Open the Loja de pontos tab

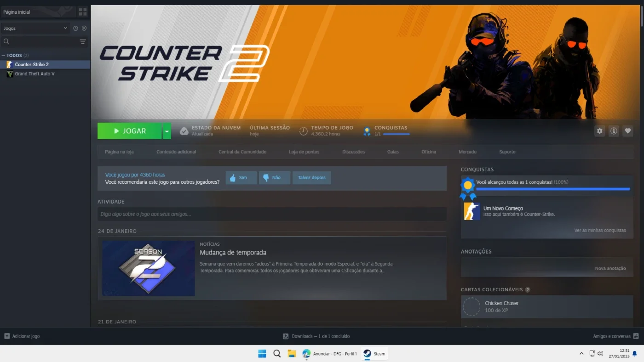[304, 152]
